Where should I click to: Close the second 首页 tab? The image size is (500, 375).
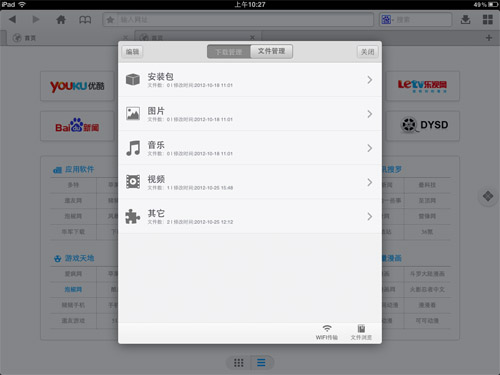(252, 37)
